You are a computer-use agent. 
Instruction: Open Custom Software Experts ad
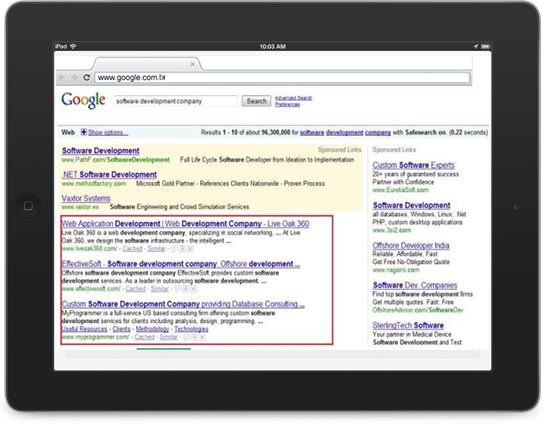413,165
